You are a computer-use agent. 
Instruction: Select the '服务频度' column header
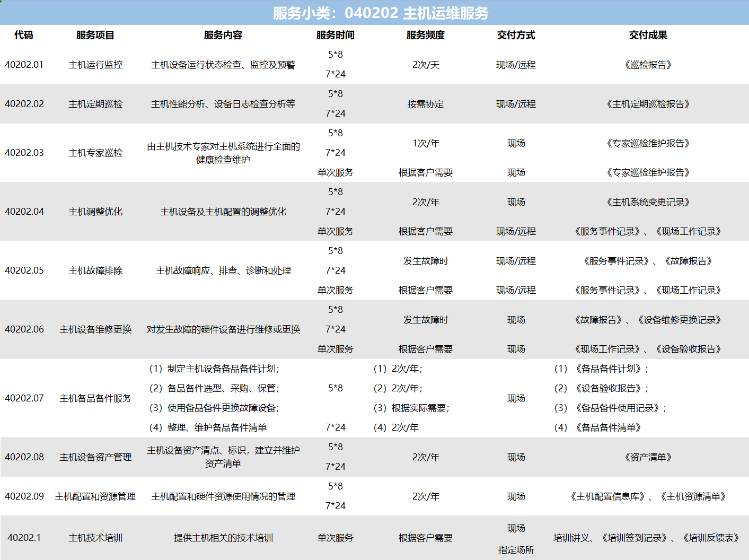click(x=426, y=35)
